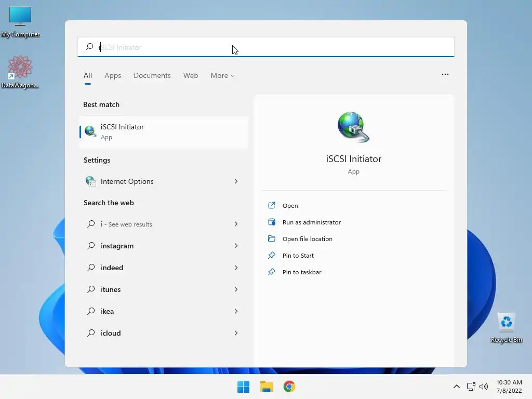532x399 pixels.
Task: Click the network tray icon
Action: (x=471, y=387)
